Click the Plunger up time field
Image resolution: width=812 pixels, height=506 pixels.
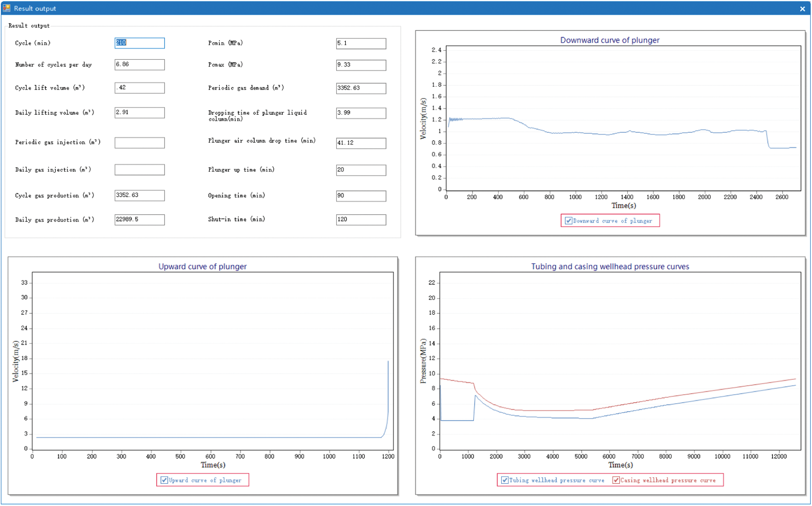tap(361, 170)
